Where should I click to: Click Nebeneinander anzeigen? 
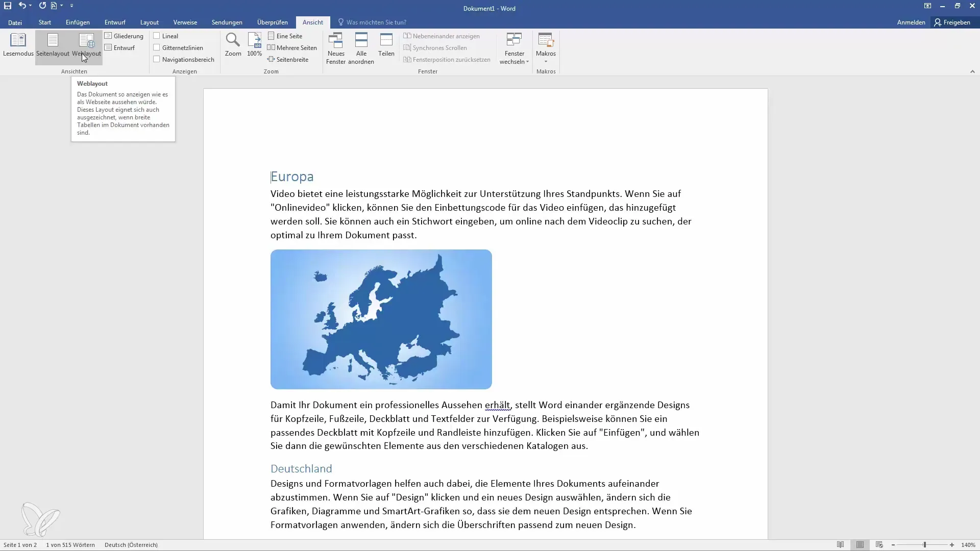[x=442, y=36]
